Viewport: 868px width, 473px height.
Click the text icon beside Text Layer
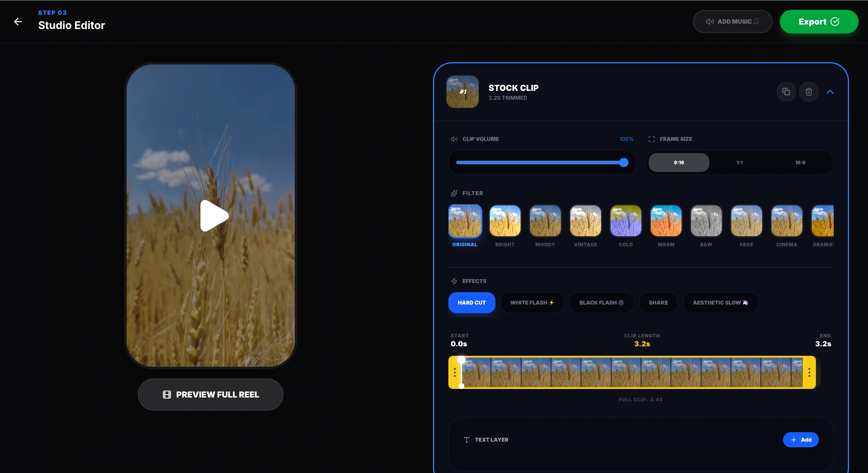[466, 440]
